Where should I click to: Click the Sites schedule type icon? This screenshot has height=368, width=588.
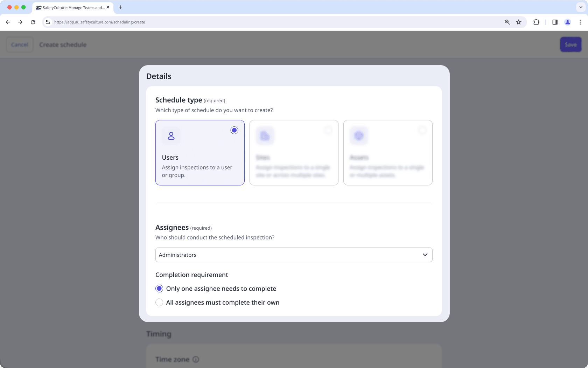coord(265,136)
